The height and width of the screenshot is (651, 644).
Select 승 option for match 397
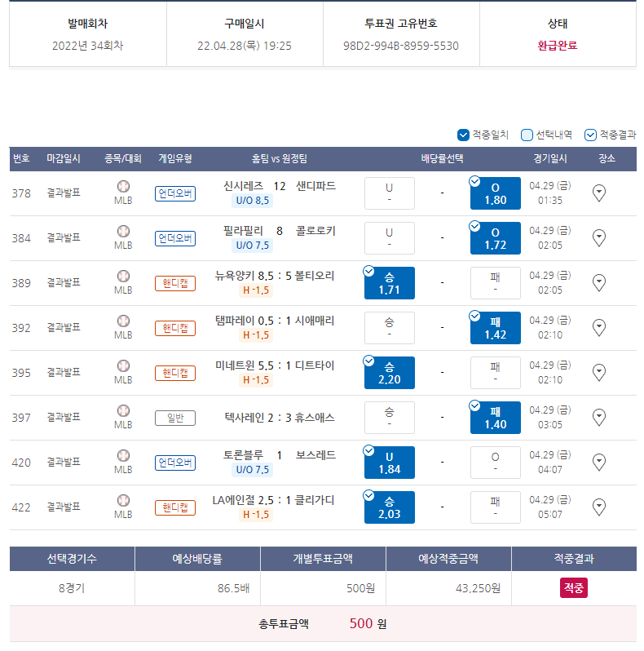[x=389, y=418]
